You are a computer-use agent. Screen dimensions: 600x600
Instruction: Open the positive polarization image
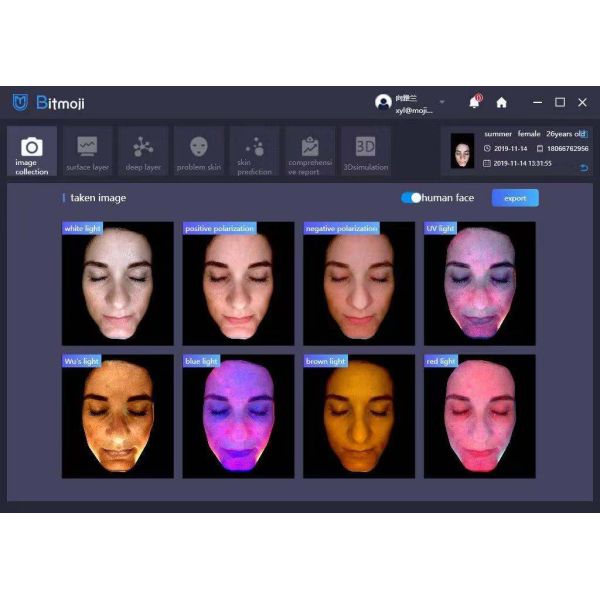coord(238,284)
